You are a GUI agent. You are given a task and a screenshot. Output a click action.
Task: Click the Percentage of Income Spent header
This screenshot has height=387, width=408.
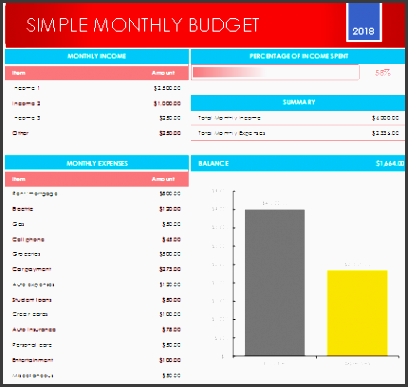pos(298,56)
